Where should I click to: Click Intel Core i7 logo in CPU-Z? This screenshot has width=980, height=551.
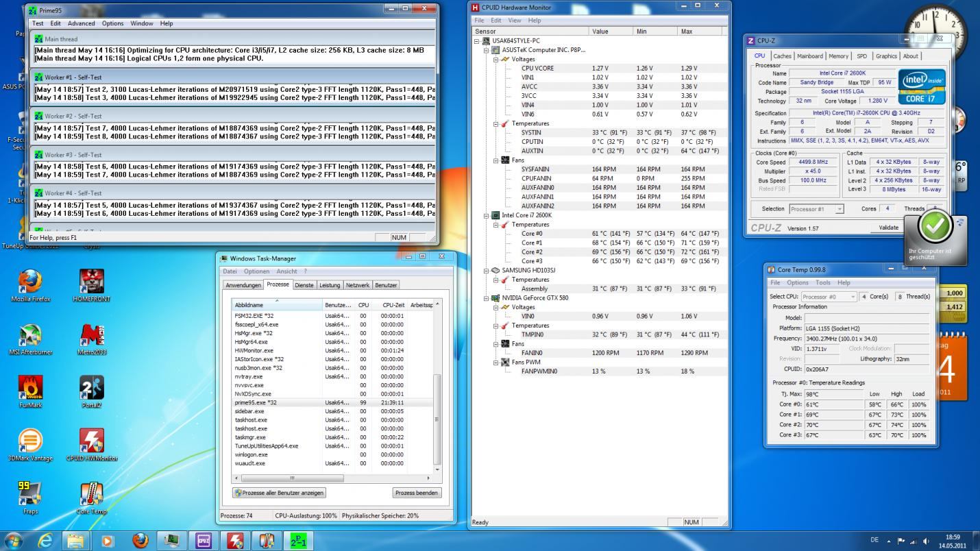click(922, 86)
